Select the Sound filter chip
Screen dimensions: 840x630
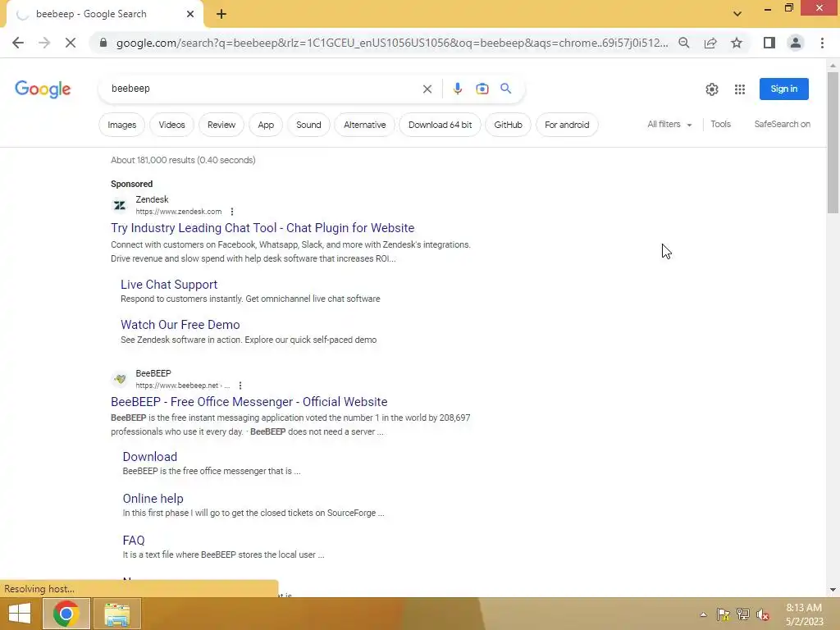[x=308, y=125]
